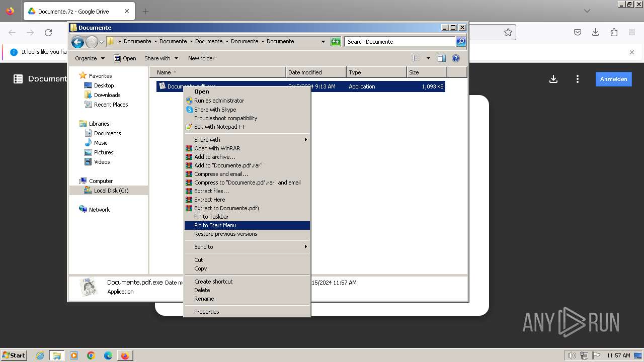Open the Share with toolbar dropdown
The width and height of the screenshot is (644, 362).
click(x=161, y=58)
